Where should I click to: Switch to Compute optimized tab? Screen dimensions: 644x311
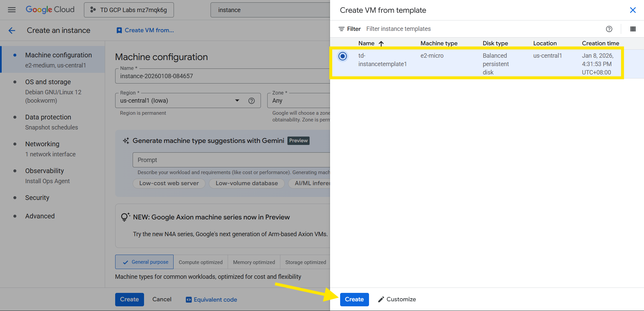[x=200, y=262]
